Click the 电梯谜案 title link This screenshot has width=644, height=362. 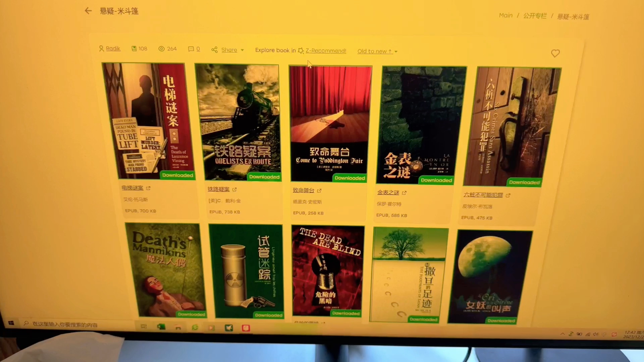pos(132,188)
